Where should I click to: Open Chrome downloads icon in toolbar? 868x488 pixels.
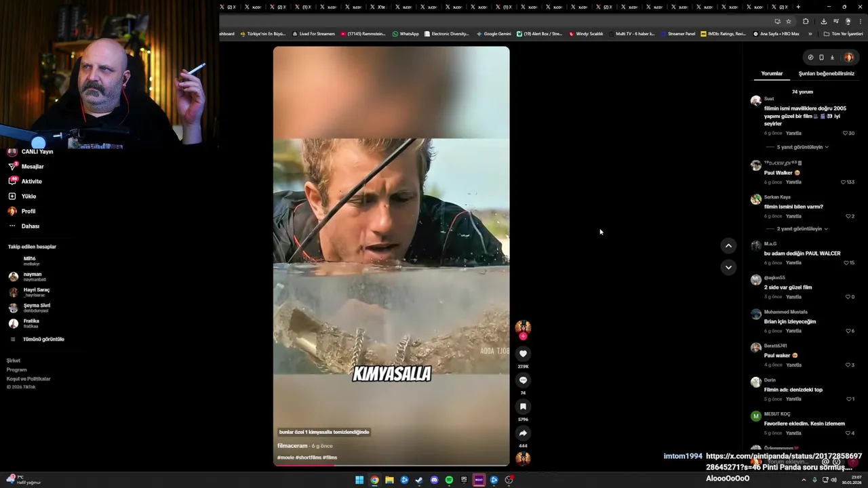[823, 21]
